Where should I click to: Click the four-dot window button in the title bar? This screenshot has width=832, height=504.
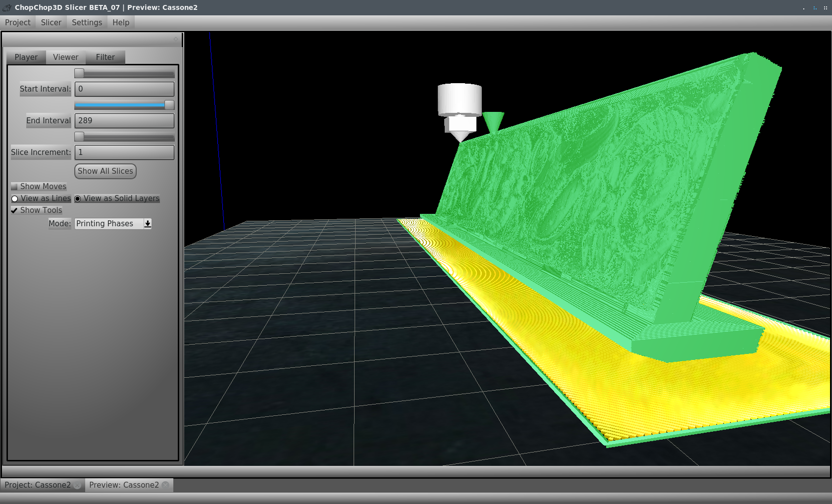point(825,8)
